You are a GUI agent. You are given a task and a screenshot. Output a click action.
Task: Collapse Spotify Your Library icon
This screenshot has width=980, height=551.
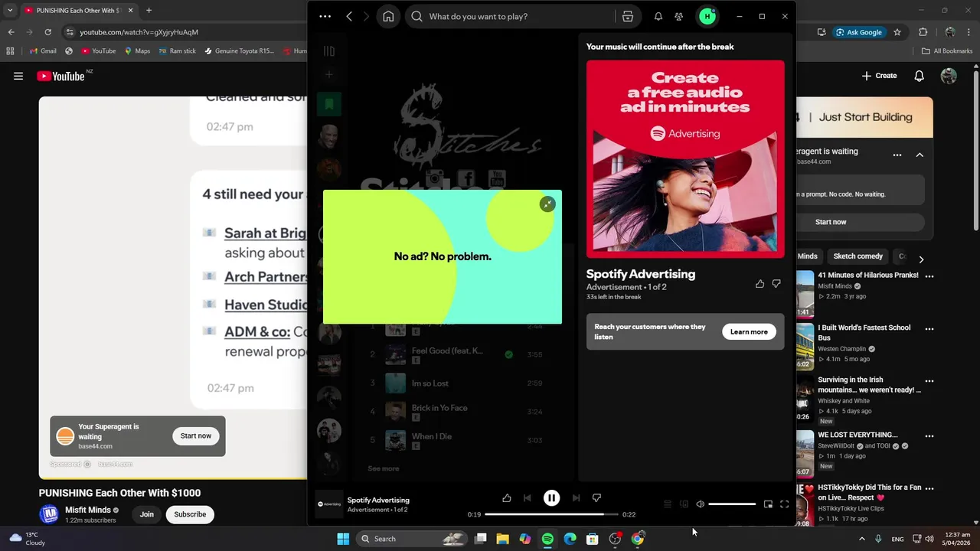[328, 51]
